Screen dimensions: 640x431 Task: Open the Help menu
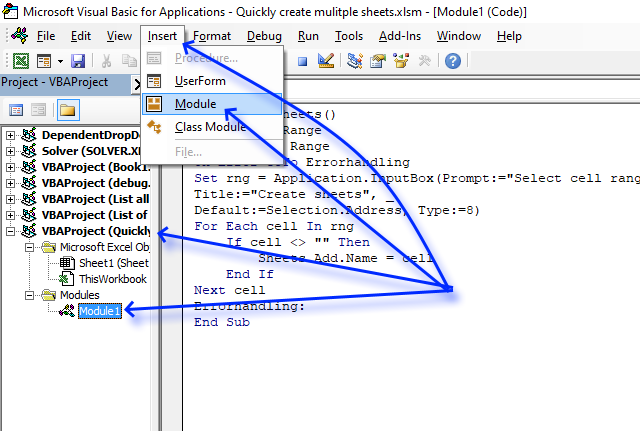tap(509, 36)
